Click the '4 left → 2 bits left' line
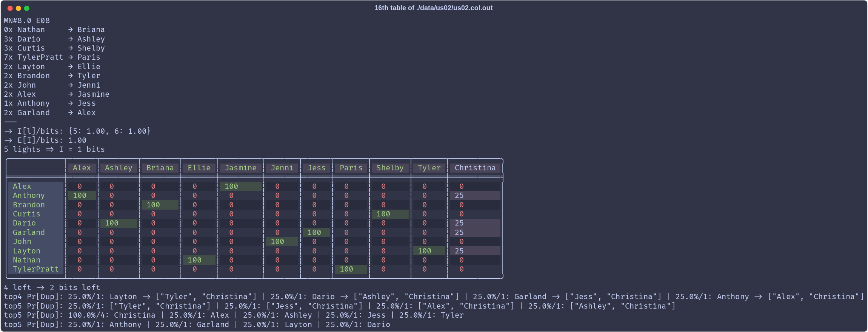 [52, 287]
